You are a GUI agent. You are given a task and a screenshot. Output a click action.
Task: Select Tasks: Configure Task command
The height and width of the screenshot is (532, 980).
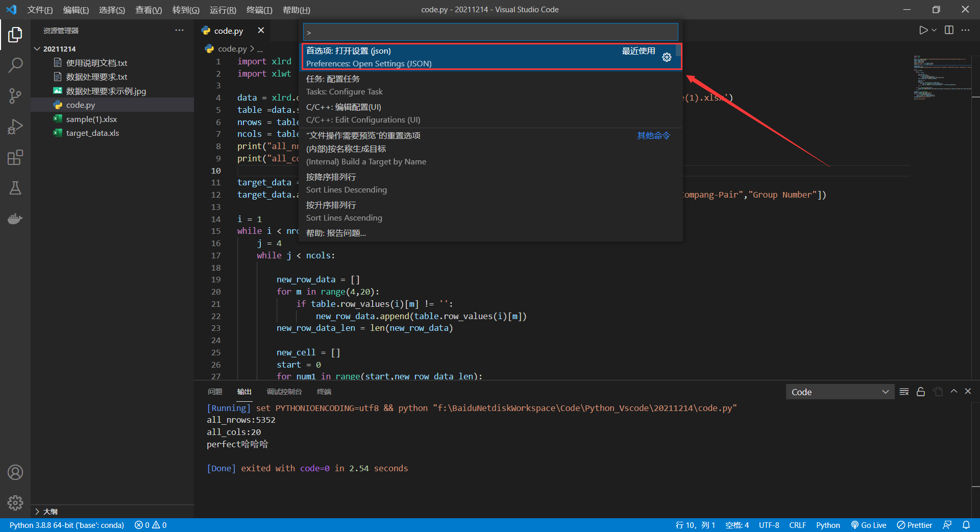[x=491, y=85]
